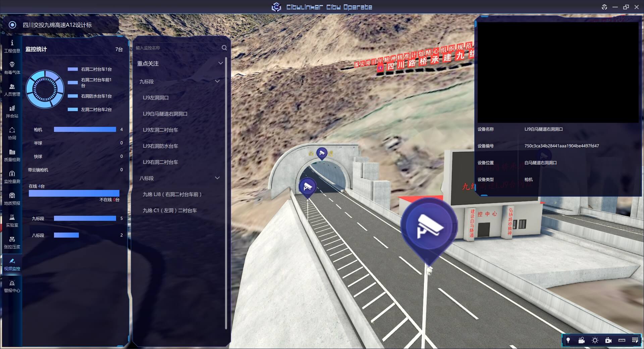
Task: Click the movie camera icon in the bottom toolbar
Action: [x=582, y=340]
